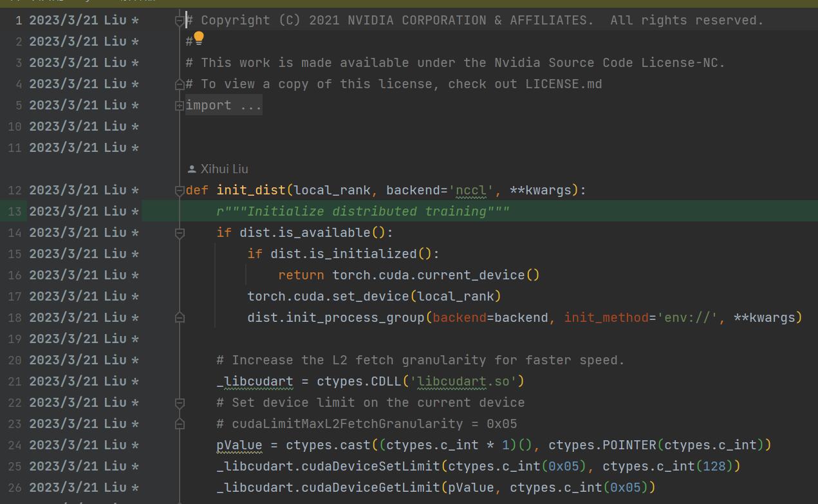Click the folded 'import ...' placeholder text

(x=223, y=105)
